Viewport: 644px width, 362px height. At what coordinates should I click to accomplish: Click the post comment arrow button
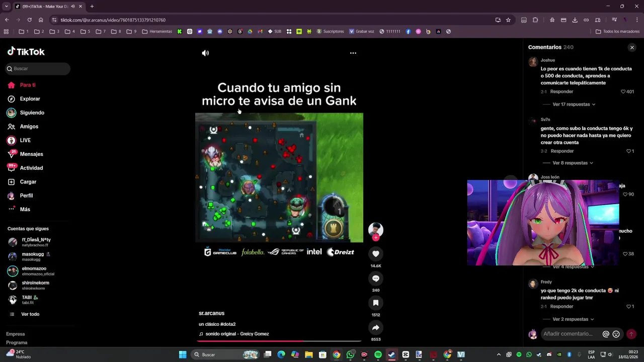pyautogui.click(x=631, y=334)
